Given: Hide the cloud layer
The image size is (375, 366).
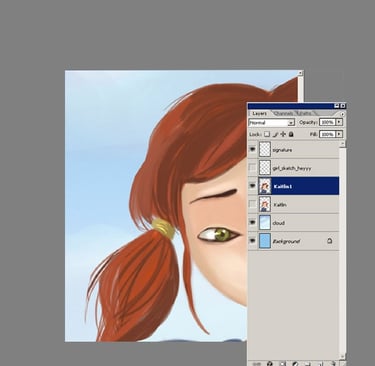Looking at the screenshot, I should [x=253, y=222].
